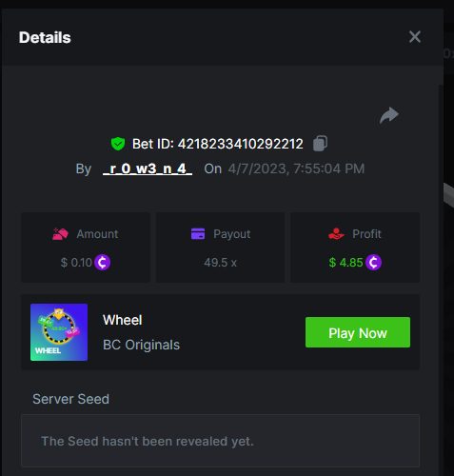Viewport: 454px width, 476px height.
Task: Click the dialog's vertical scrollbar
Action: (x=441, y=279)
